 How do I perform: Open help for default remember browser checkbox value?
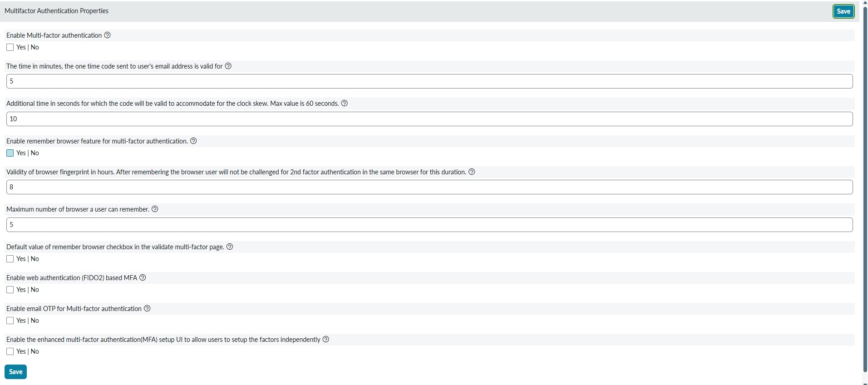(x=230, y=247)
